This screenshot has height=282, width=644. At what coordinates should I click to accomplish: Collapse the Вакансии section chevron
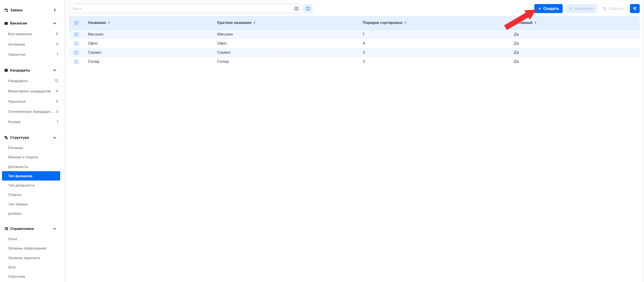(55, 23)
